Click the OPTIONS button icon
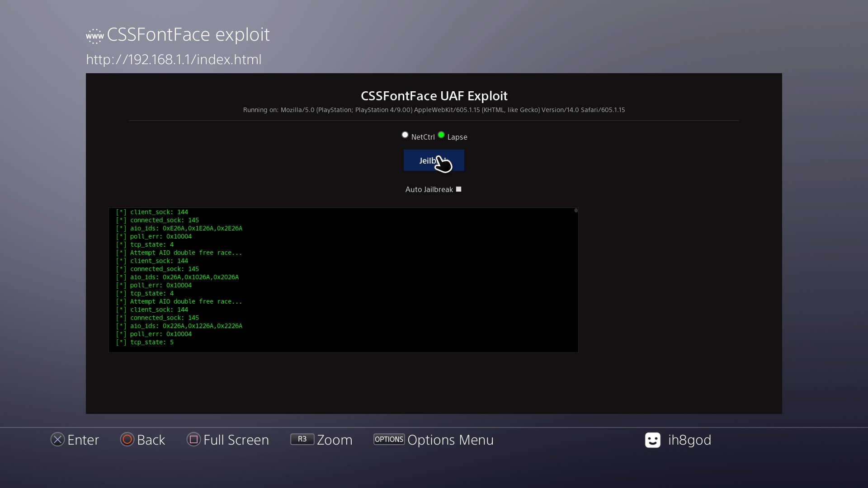 (x=389, y=439)
